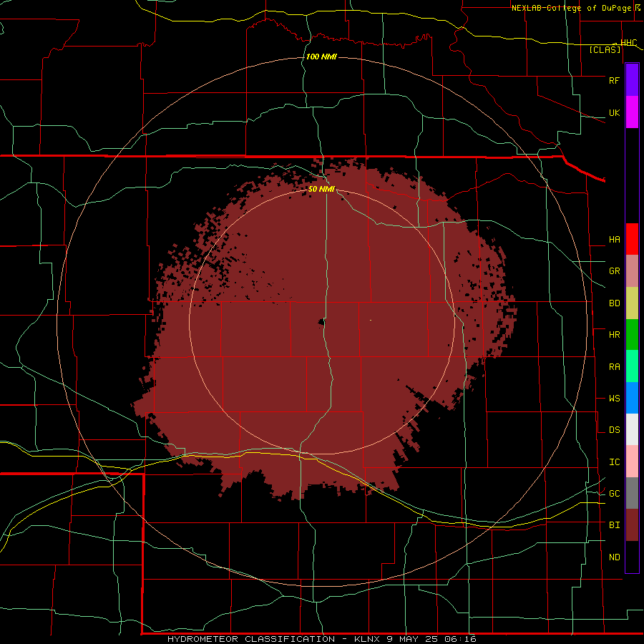The width and height of the screenshot is (644, 644).
Task: Click the RF purple legend color swatch
Action: click(632, 79)
